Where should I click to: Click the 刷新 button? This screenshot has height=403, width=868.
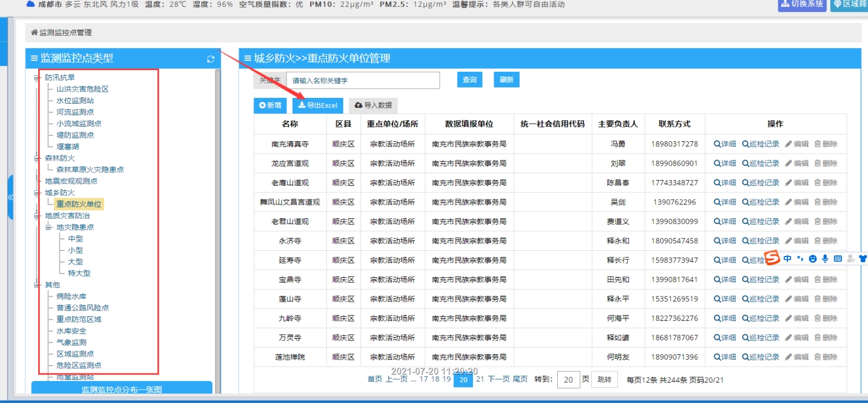[507, 80]
